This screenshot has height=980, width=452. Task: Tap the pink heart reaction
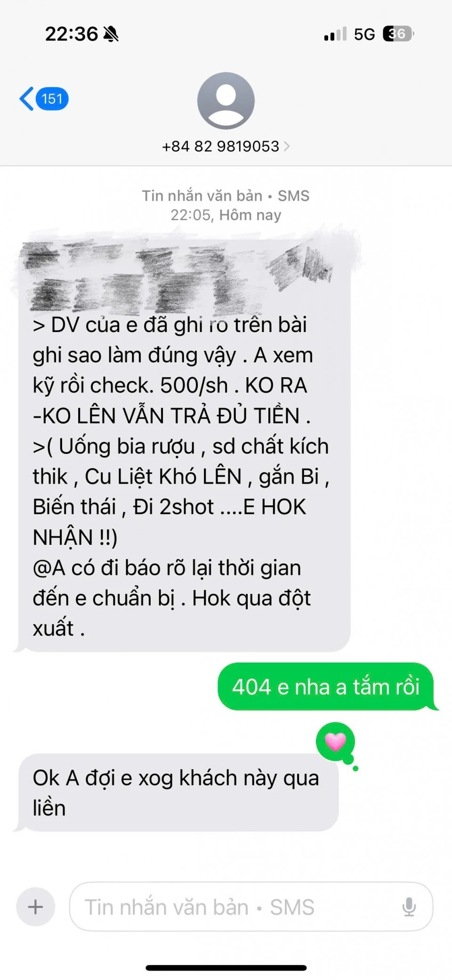click(336, 742)
